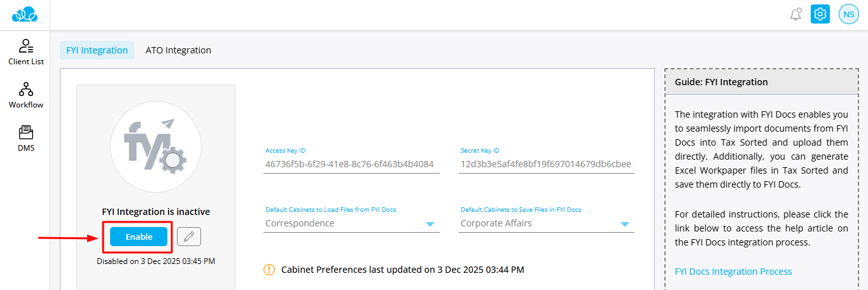868x290 pixels.
Task: Expand the Save Files cabinet dropdown arrow
Action: tap(624, 224)
